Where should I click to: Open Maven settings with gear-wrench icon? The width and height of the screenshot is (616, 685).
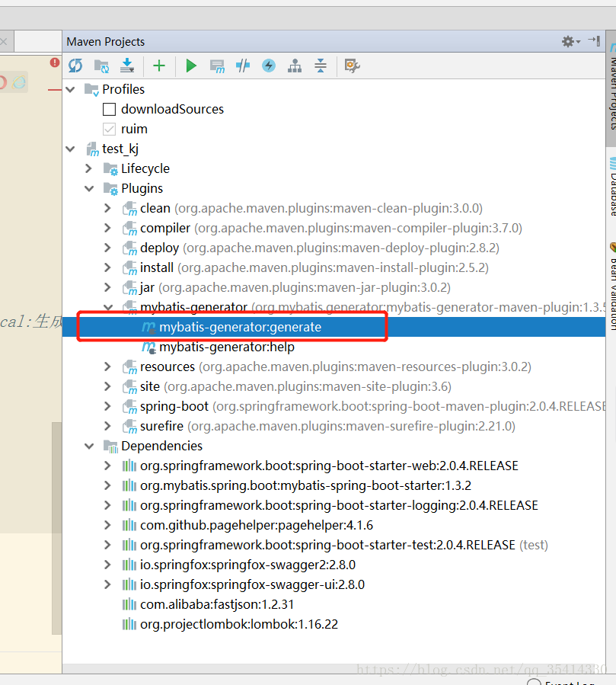pos(351,66)
